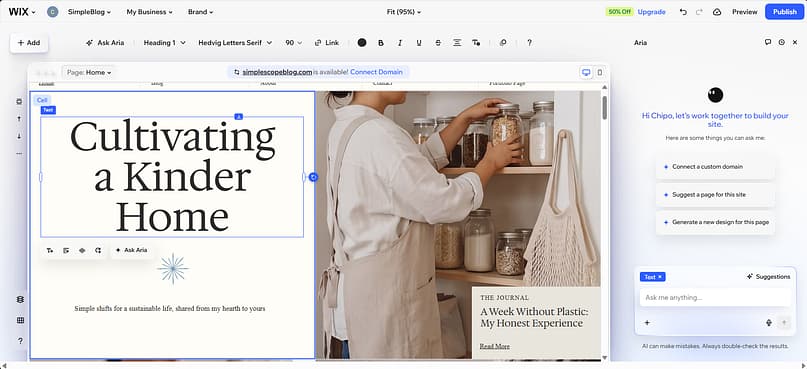Select the Cell label tag
This screenshot has width=807, height=369.
[42, 100]
